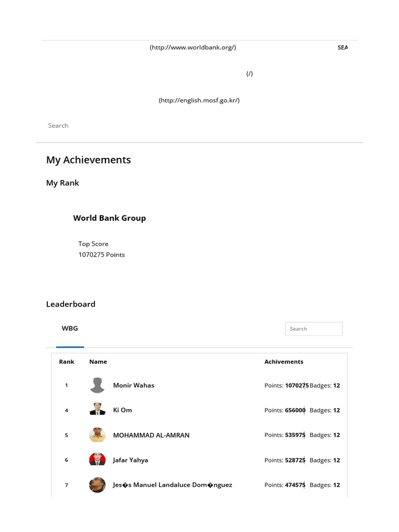Screen dimensions: 399x532
Task: Click rank number 4 cell
Action: pos(66,410)
